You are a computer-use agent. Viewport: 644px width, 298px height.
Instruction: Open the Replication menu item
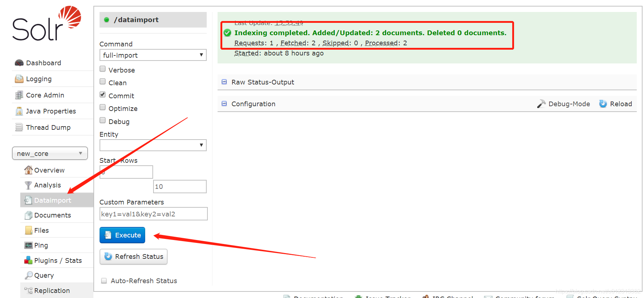52,291
